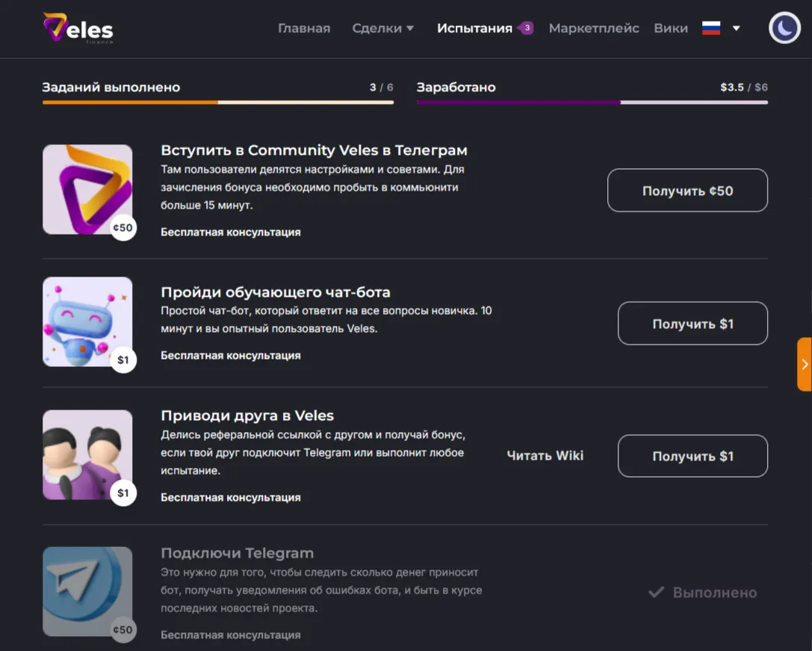Click the Испытания notification badge 3

pyautogui.click(x=527, y=28)
